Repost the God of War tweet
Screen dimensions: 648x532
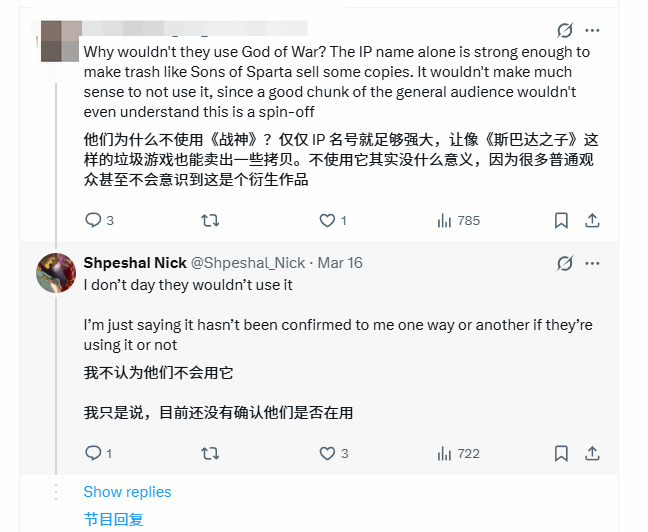tap(210, 220)
